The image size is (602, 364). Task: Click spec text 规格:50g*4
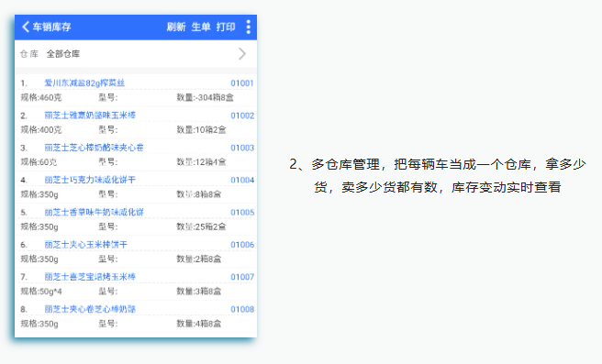pyautogui.click(x=41, y=292)
